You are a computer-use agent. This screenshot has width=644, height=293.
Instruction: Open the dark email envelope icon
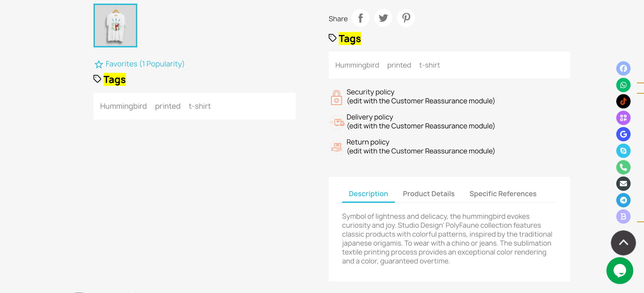pos(623,184)
